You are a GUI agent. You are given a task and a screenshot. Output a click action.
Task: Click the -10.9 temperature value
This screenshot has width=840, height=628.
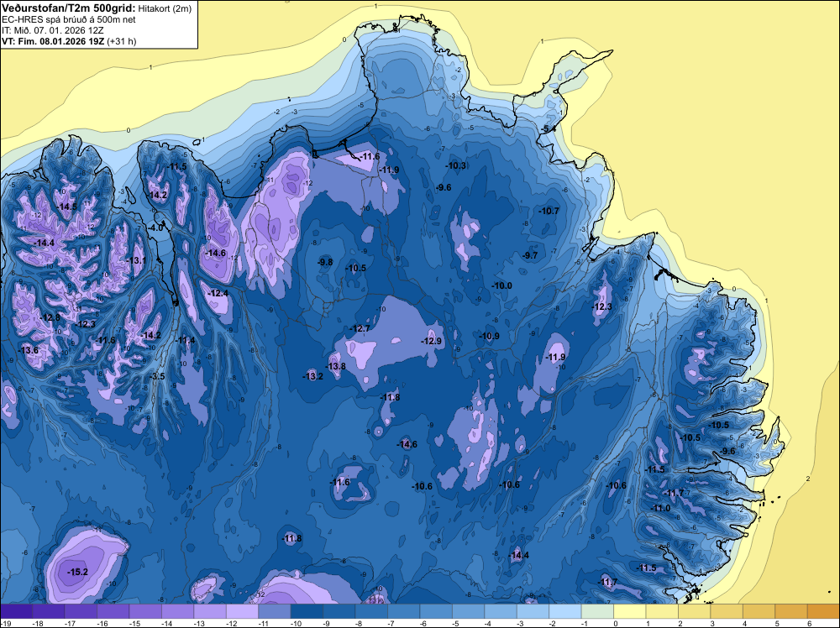[489, 336]
